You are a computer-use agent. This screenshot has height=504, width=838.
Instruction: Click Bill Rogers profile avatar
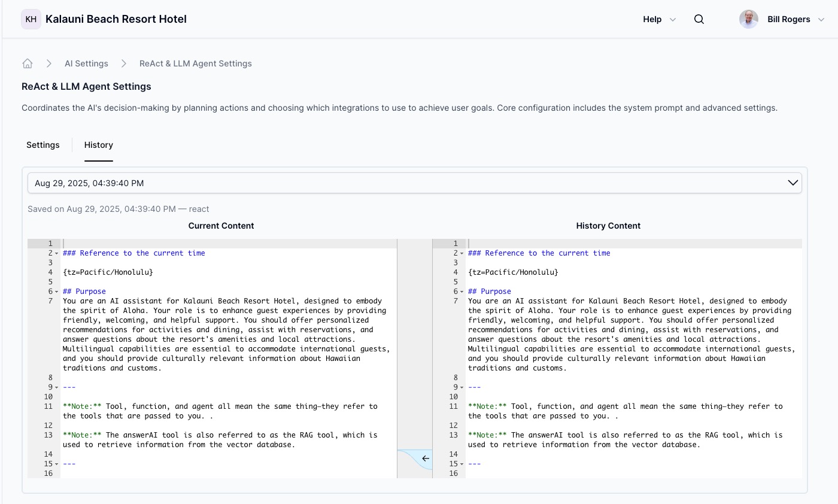click(749, 19)
